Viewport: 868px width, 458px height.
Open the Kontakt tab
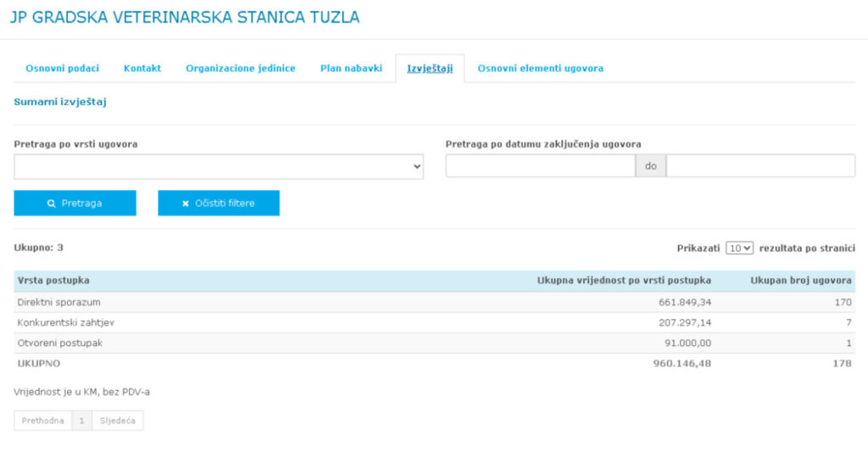pos(142,69)
